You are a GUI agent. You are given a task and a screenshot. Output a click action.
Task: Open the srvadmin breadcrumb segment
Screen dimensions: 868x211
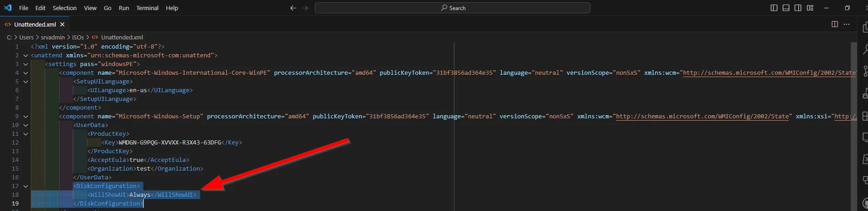(53, 37)
